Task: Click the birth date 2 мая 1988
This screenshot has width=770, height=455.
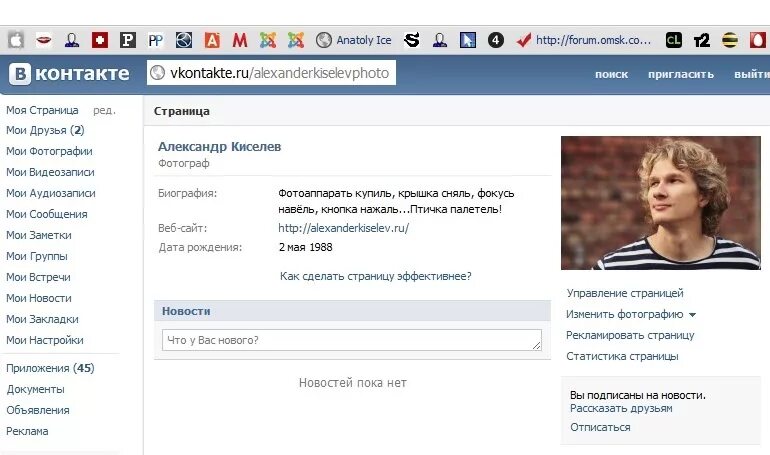Action: pyautogui.click(x=305, y=247)
